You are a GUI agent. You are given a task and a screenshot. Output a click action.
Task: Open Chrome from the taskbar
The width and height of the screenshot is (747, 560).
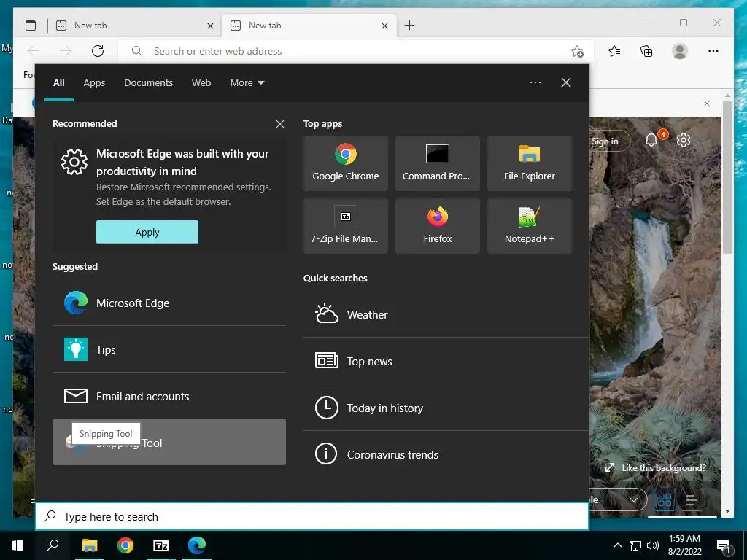click(x=125, y=545)
